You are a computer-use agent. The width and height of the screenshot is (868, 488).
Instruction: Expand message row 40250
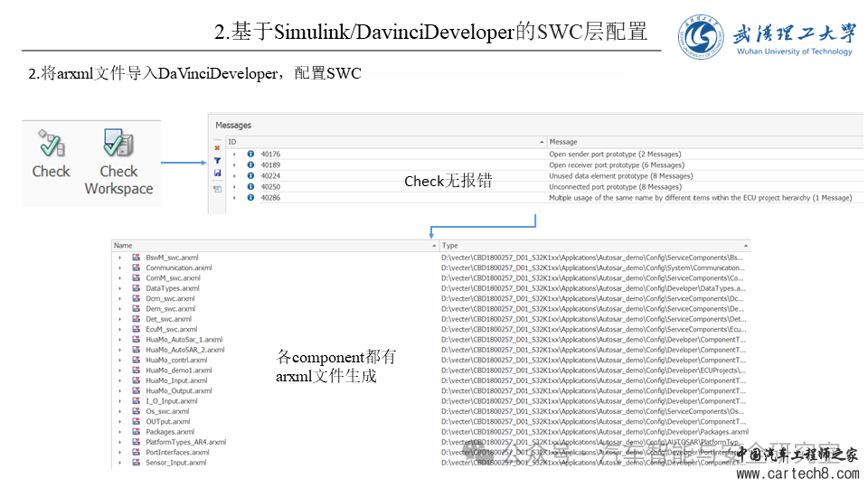pos(234,187)
